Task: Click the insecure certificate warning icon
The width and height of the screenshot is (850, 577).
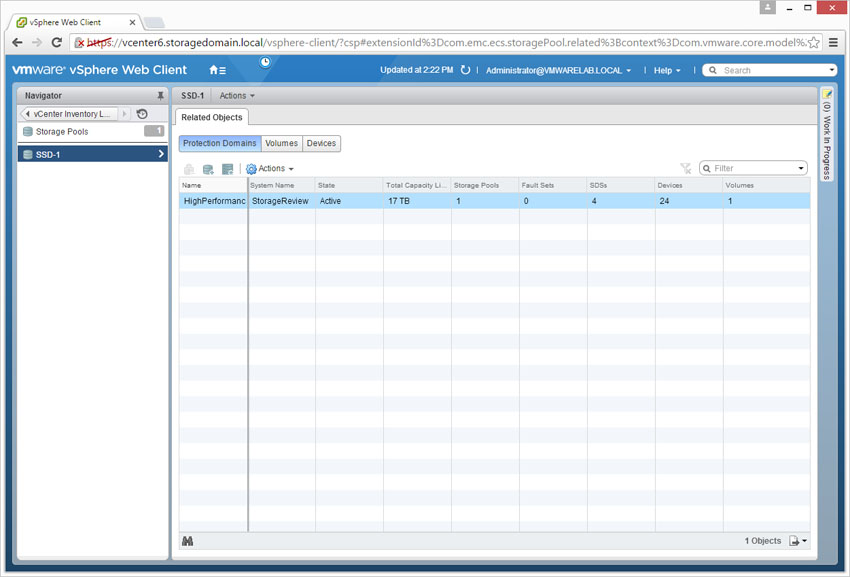Action: pyautogui.click(x=79, y=42)
